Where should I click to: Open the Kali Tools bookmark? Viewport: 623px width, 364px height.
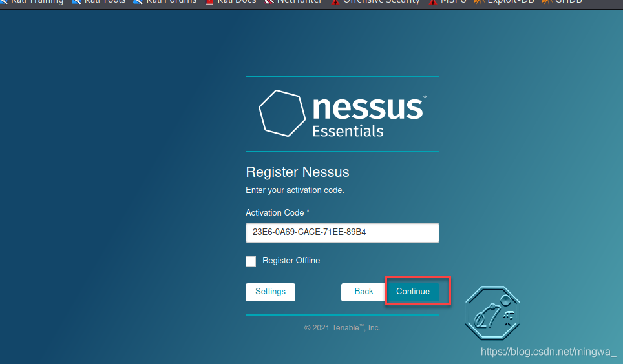[x=99, y=2]
